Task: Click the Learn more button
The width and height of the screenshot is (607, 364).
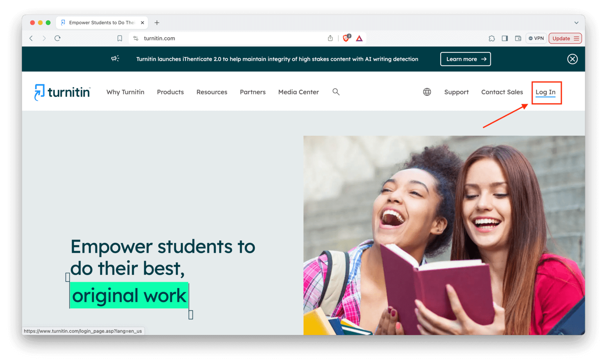Action: [465, 59]
